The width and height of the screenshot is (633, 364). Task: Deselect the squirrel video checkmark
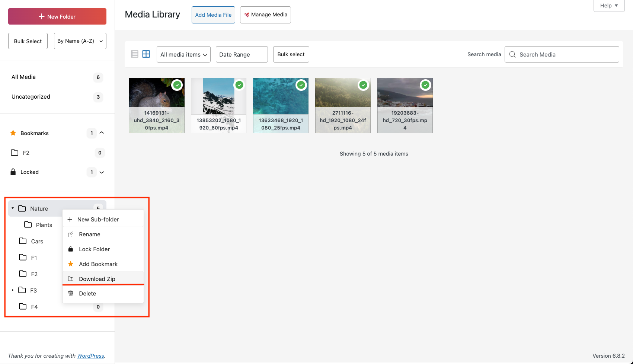[x=177, y=85]
